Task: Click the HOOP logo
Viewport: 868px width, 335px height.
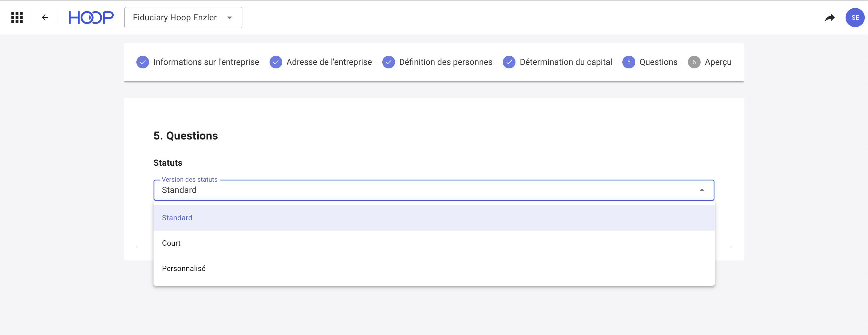Action: (91, 17)
